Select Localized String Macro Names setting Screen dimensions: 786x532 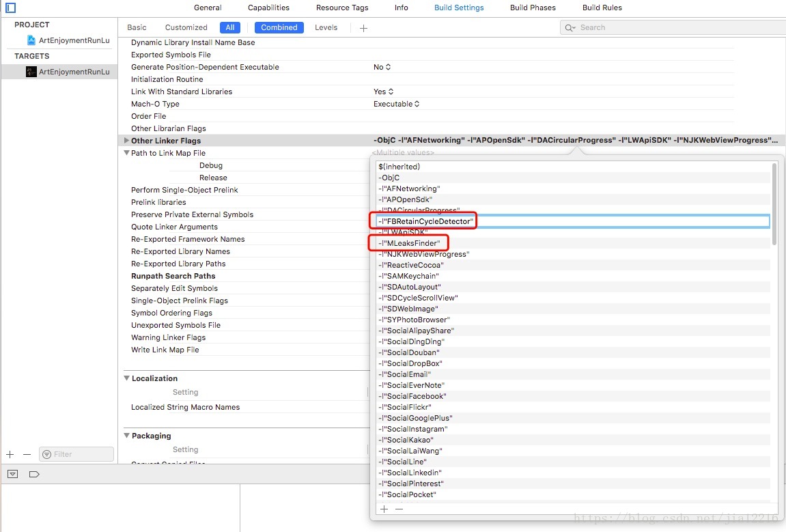point(186,407)
